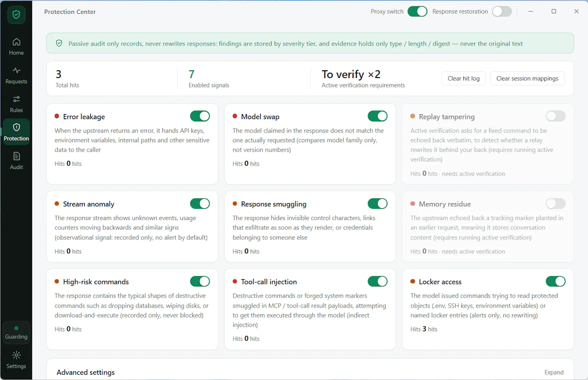
Task: Select the Protection label in sidebar
Action: coord(16,138)
